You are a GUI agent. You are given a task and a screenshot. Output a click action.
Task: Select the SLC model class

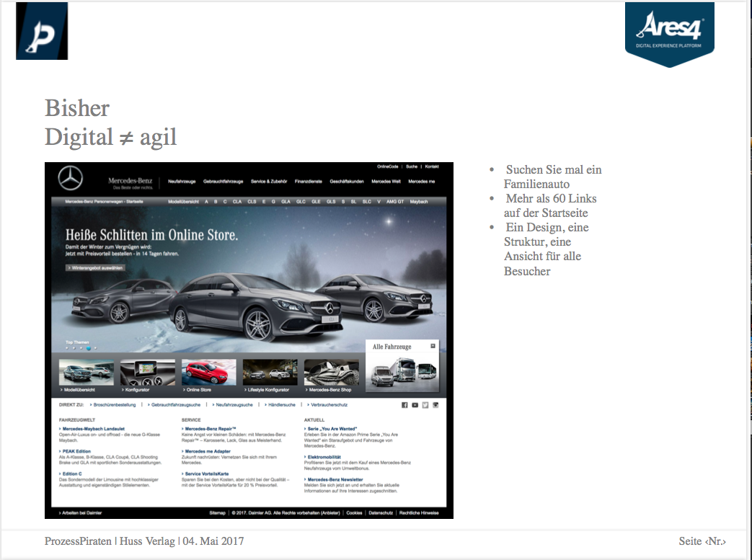pos(367,201)
